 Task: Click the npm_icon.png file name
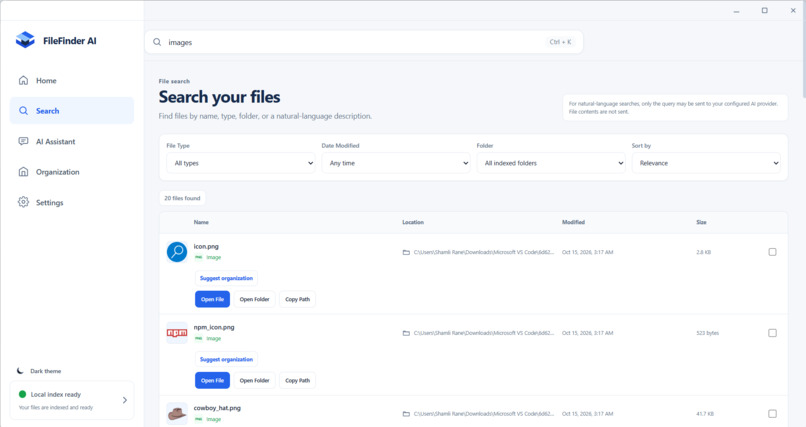click(x=214, y=327)
